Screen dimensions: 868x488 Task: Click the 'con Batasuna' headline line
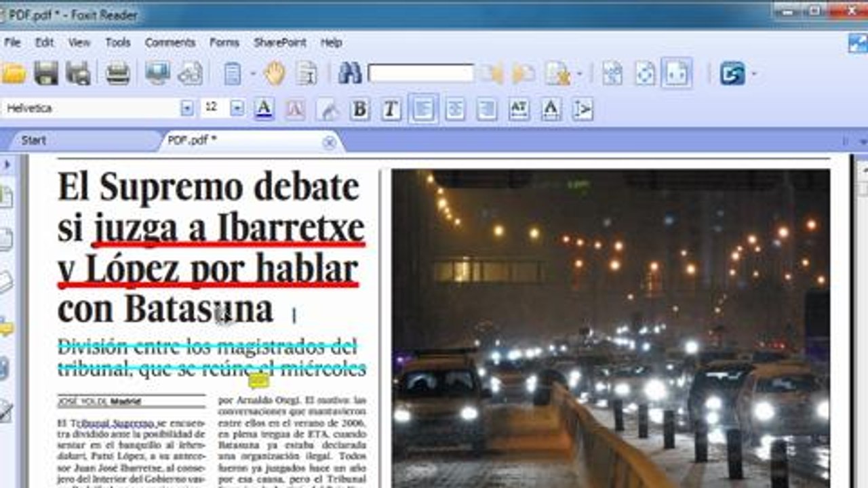coord(165,309)
